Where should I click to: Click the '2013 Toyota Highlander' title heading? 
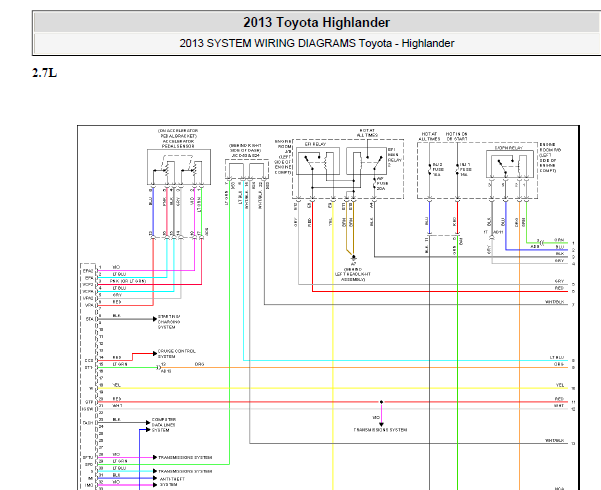click(317, 22)
